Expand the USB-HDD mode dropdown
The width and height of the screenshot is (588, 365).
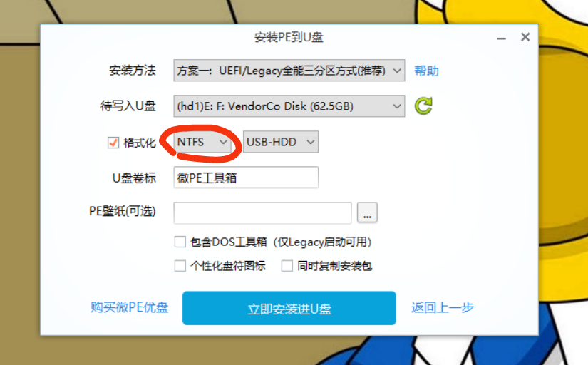(x=281, y=142)
